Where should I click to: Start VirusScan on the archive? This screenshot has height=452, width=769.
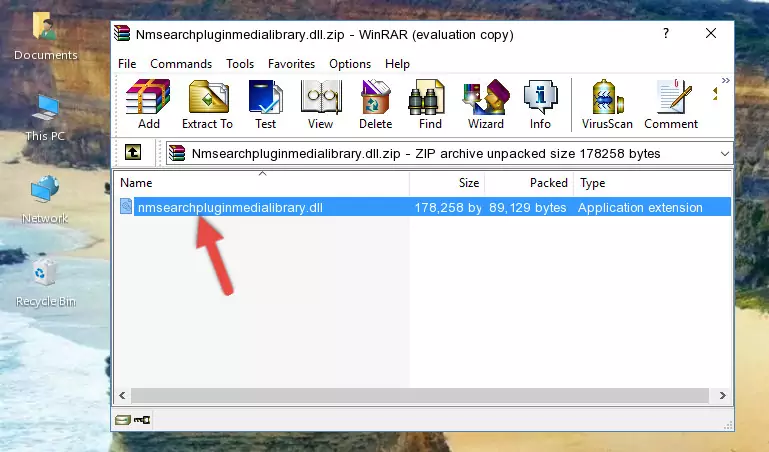(607, 104)
